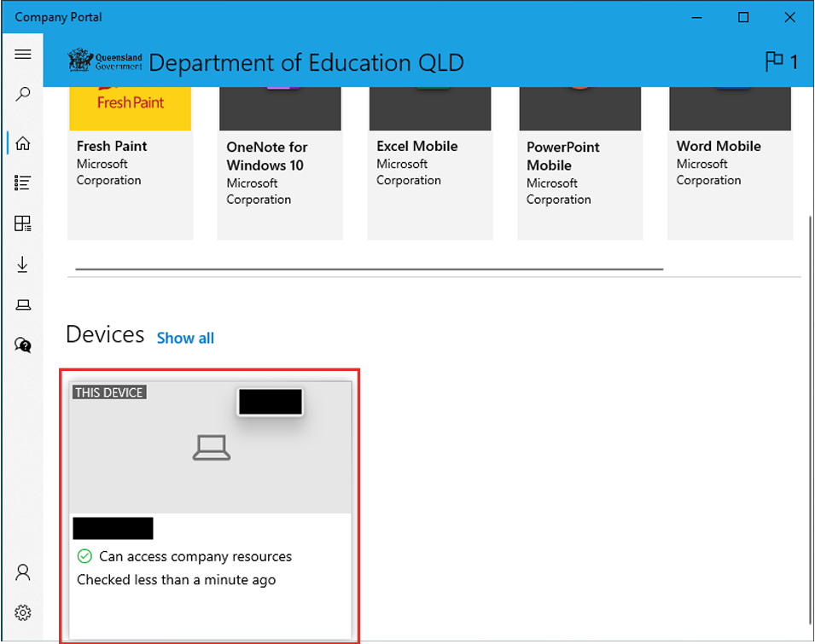Open the hamburger navigation menu

click(x=23, y=54)
